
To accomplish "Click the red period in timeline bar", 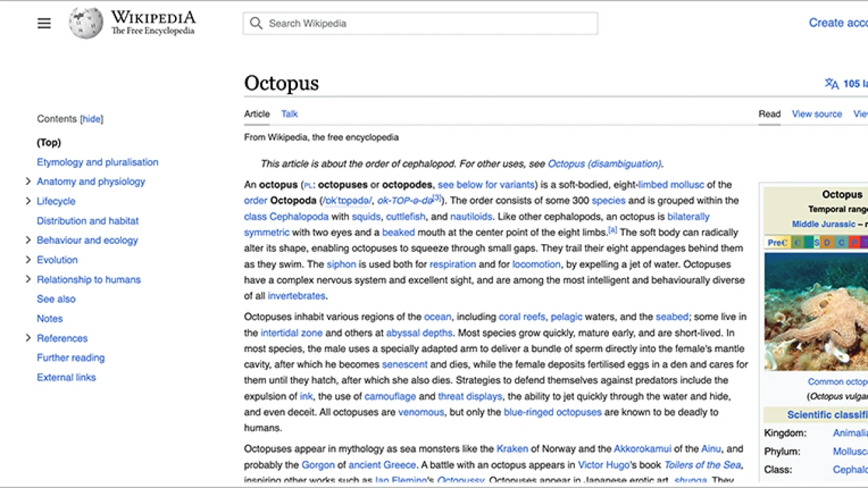I will pyautogui.click(x=855, y=242).
